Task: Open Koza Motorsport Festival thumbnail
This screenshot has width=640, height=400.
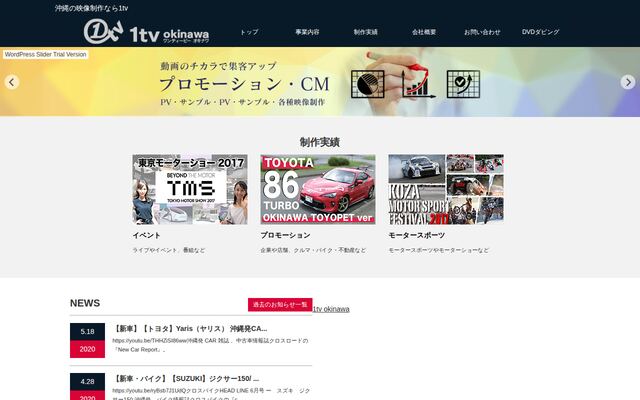Action: click(x=446, y=189)
